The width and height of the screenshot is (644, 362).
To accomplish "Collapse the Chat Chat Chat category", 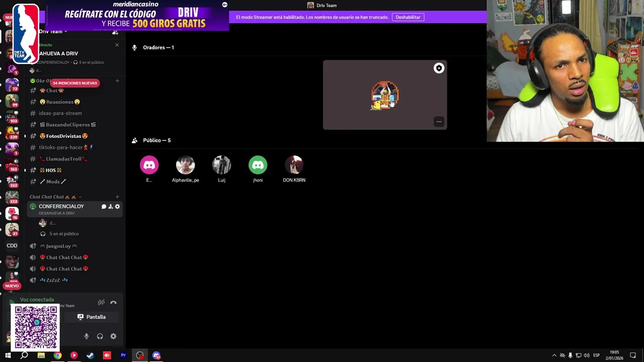I will pos(55,197).
